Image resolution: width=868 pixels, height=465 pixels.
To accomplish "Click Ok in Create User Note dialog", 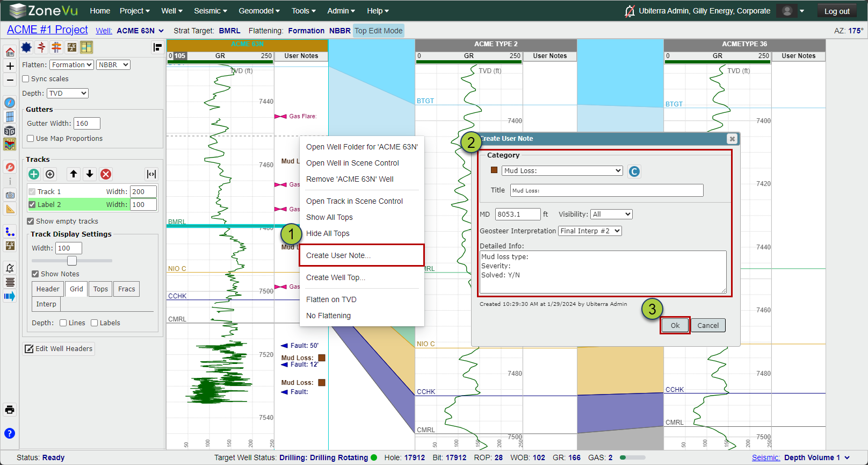I will pos(675,325).
